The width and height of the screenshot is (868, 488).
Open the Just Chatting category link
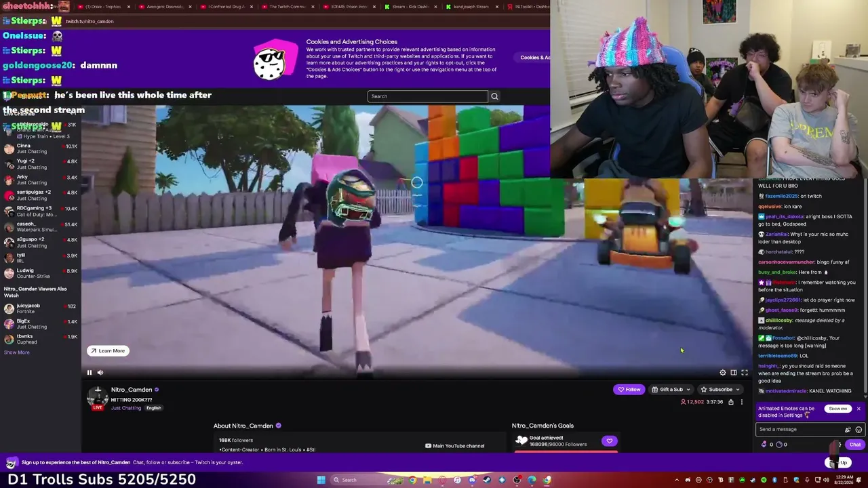tap(126, 408)
